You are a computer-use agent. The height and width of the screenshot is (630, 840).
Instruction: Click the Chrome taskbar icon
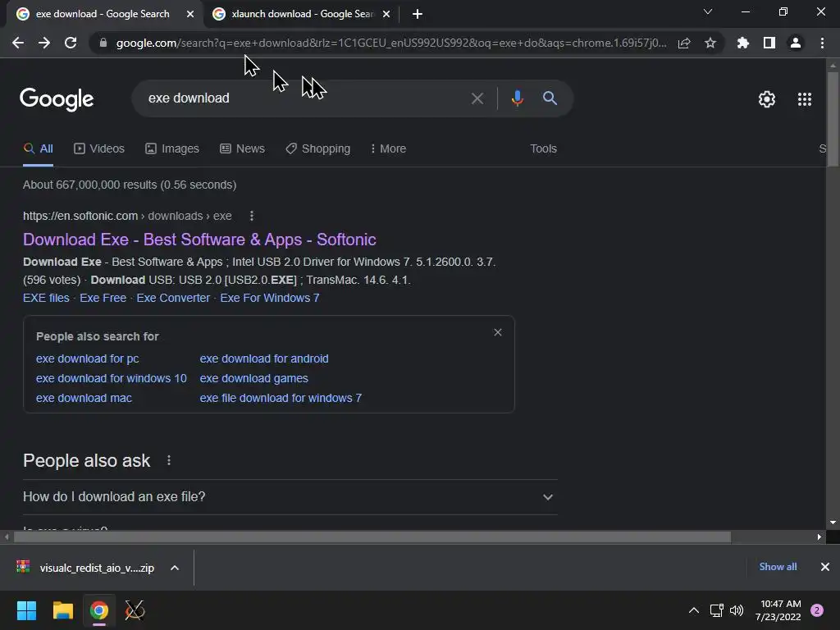click(99, 610)
